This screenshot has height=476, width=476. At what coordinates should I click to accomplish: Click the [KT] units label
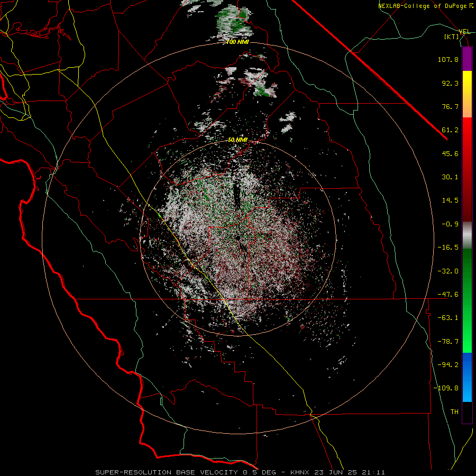(x=452, y=36)
